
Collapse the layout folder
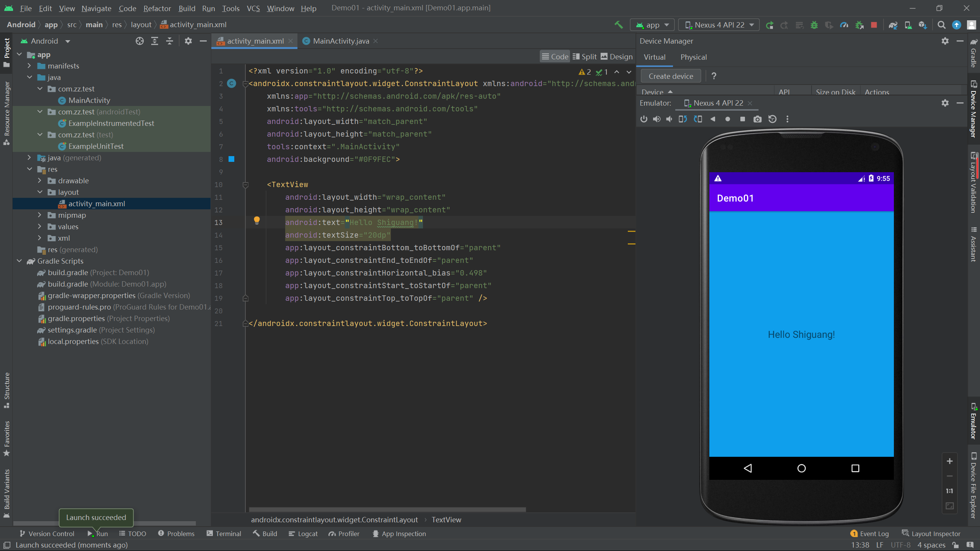40,192
